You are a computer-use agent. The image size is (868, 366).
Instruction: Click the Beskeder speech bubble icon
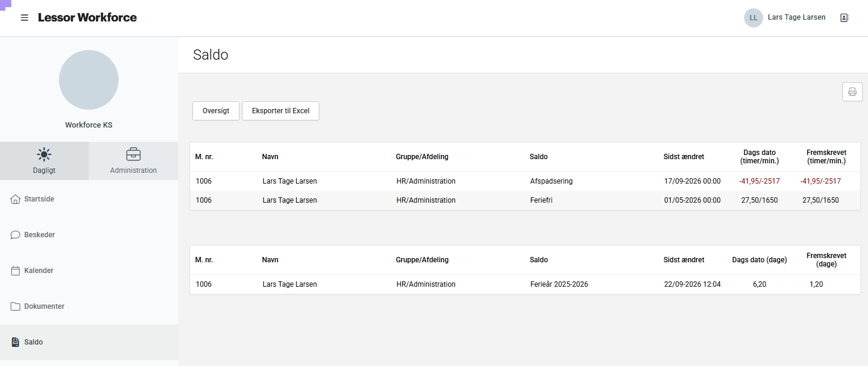tap(15, 235)
